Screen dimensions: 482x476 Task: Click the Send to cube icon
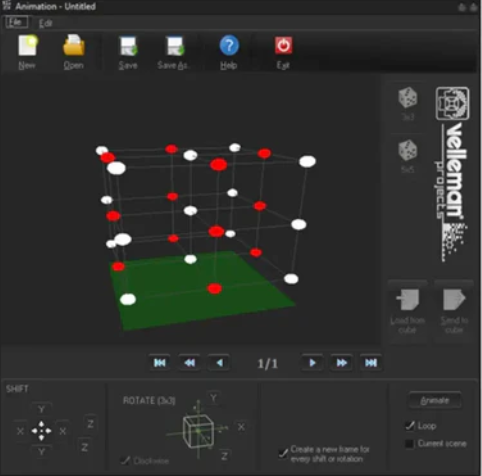pos(454,300)
